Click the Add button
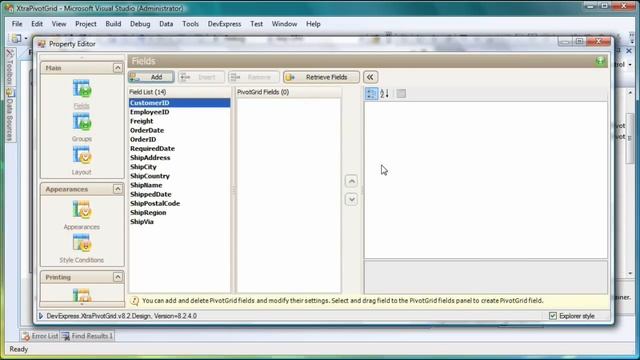The width and height of the screenshot is (640, 360). 151,77
